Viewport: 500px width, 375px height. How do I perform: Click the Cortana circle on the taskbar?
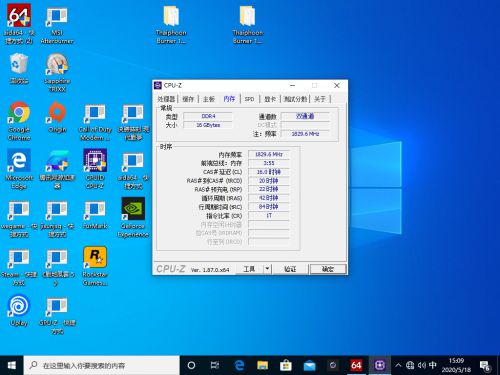[x=191, y=365]
